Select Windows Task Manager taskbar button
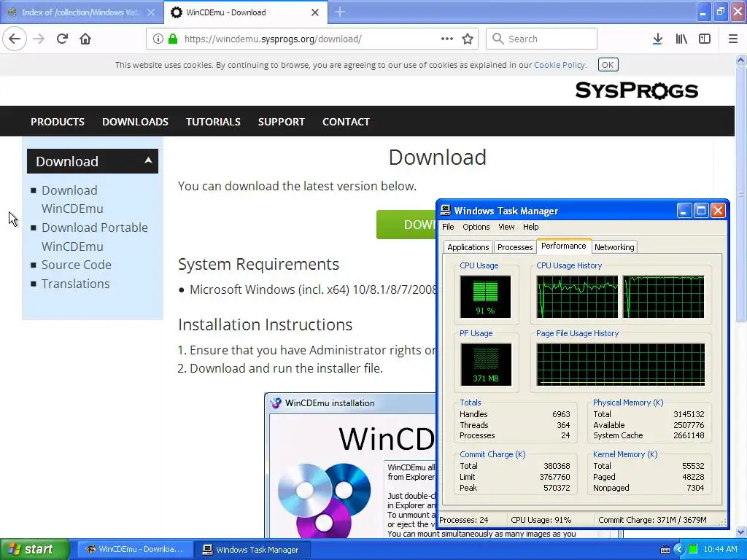747x560 pixels. pos(252,550)
